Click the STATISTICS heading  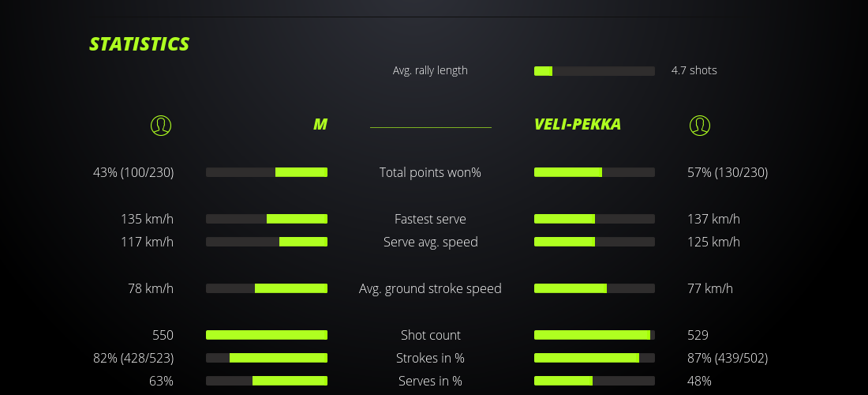pyautogui.click(x=140, y=44)
